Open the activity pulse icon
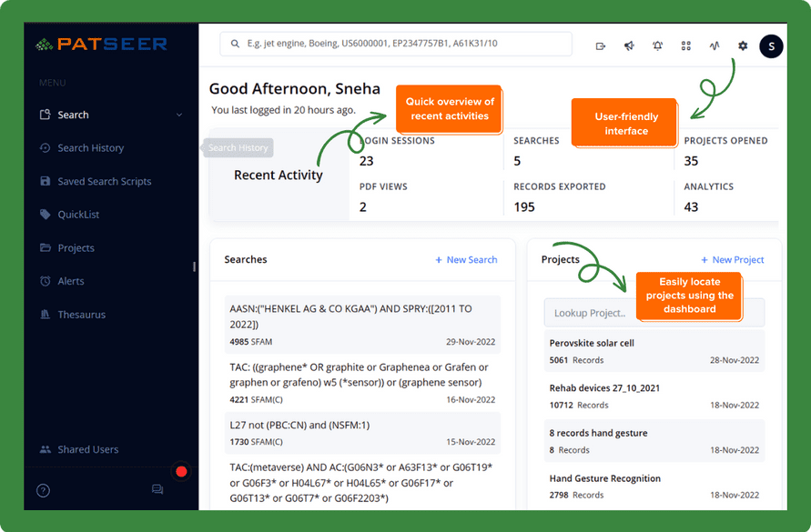811x532 pixels. [x=715, y=46]
